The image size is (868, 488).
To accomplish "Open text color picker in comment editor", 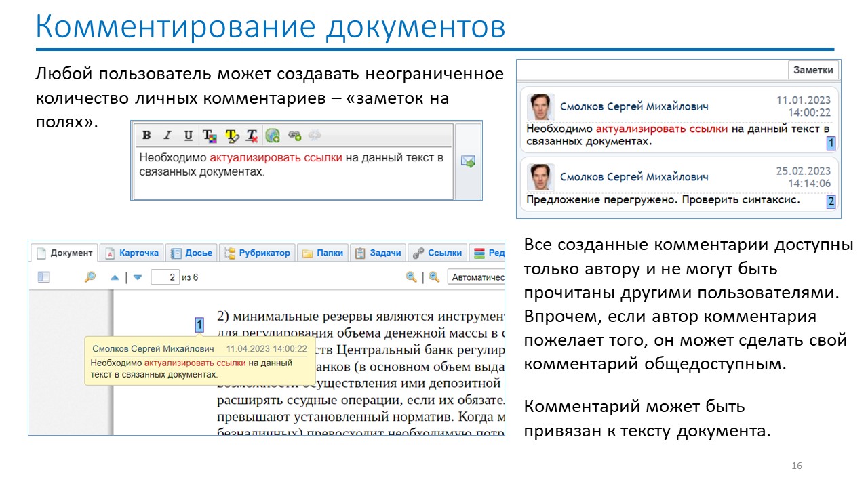I will point(210,136).
